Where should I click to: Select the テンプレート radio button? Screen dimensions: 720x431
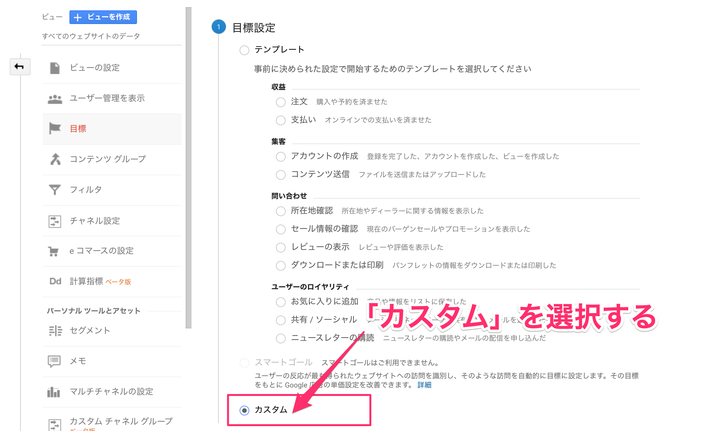tap(245, 49)
